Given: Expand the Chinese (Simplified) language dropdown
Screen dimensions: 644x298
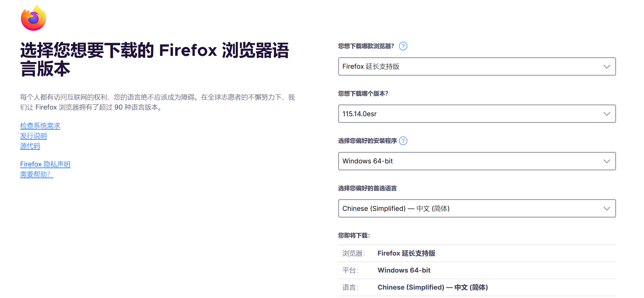Looking at the screenshot, I should 477,208.
